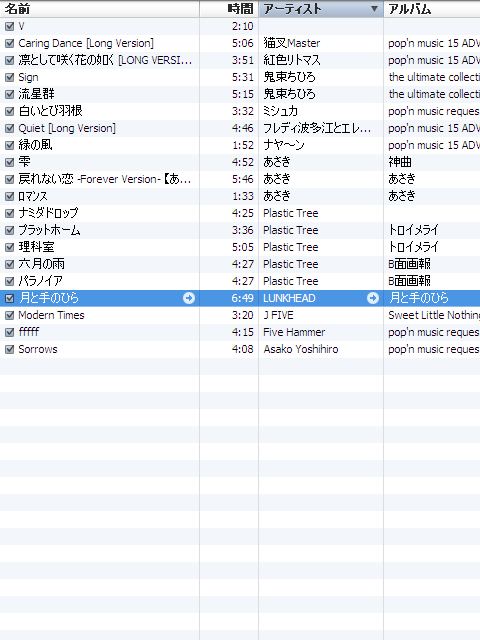Toggle the checkbox for fffff

pos(9,333)
